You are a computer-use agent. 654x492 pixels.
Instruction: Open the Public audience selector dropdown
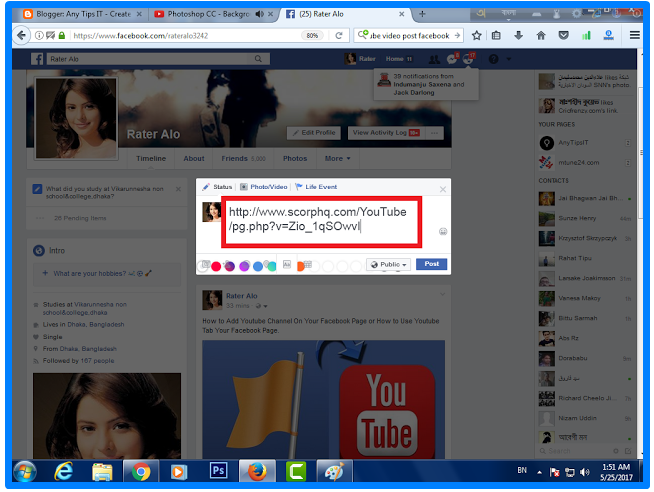[x=388, y=264]
